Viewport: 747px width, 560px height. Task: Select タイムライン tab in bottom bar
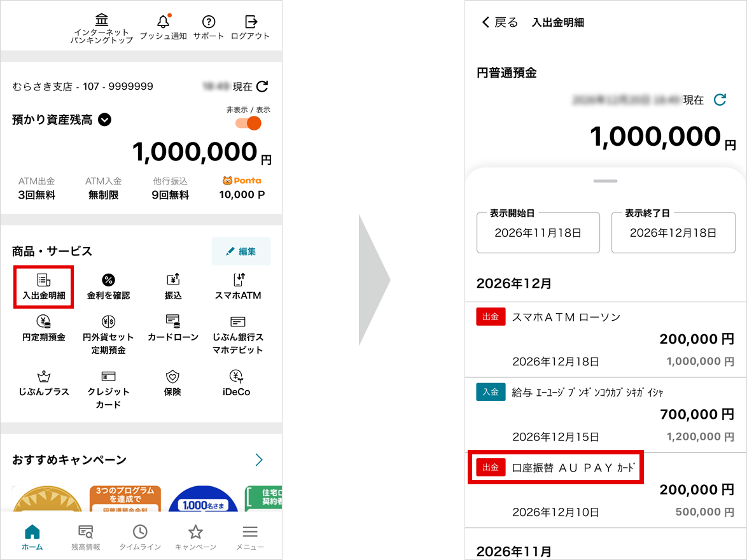coord(140,537)
